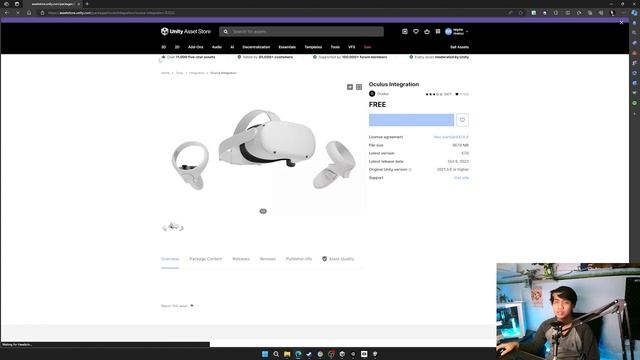Click the heart favorite button beside blue button
Viewport: 640px width, 360px height.
tap(462, 120)
